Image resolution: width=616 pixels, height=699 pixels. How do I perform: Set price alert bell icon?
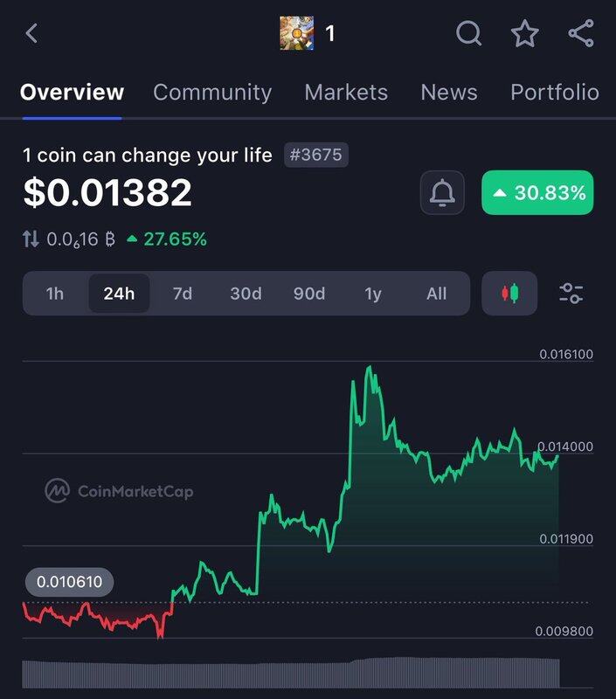pos(443,193)
